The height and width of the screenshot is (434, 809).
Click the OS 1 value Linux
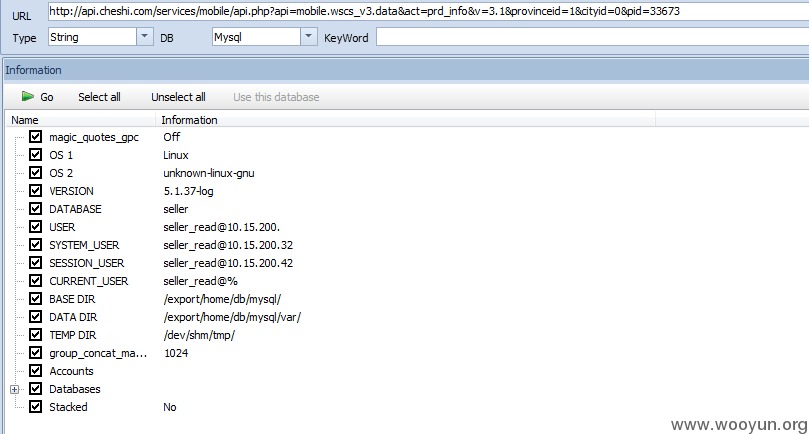[176, 155]
